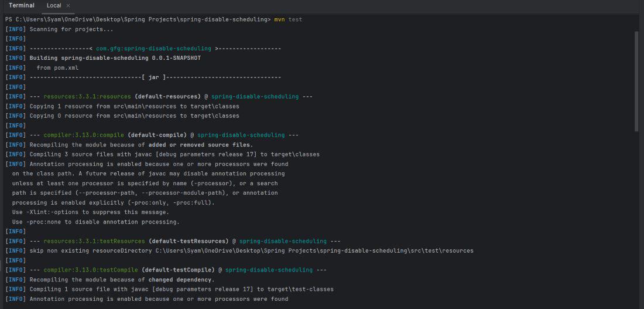Click the '[ jar ]' packaging separator line
The height and width of the screenshot is (309, 644).
tap(155, 77)
